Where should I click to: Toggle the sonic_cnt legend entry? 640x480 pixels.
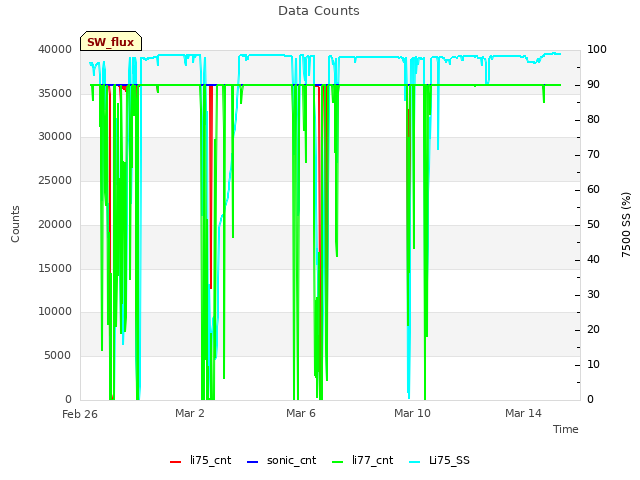click(282, 461)
